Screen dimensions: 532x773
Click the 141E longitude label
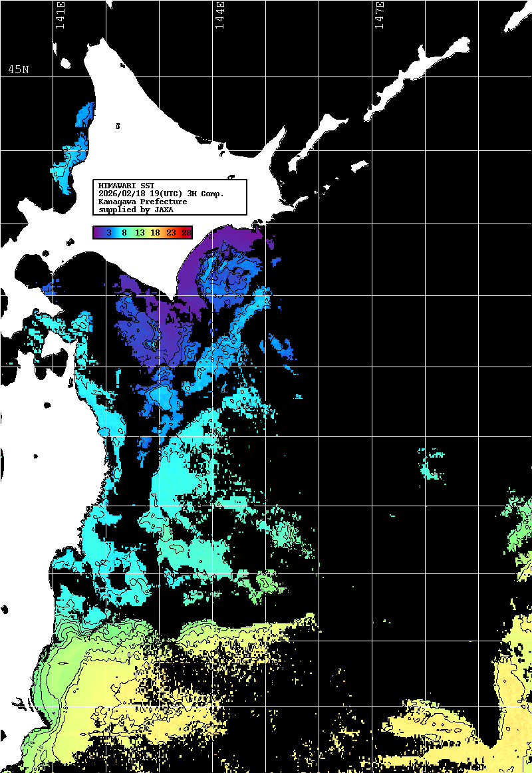tap(61, 16)
